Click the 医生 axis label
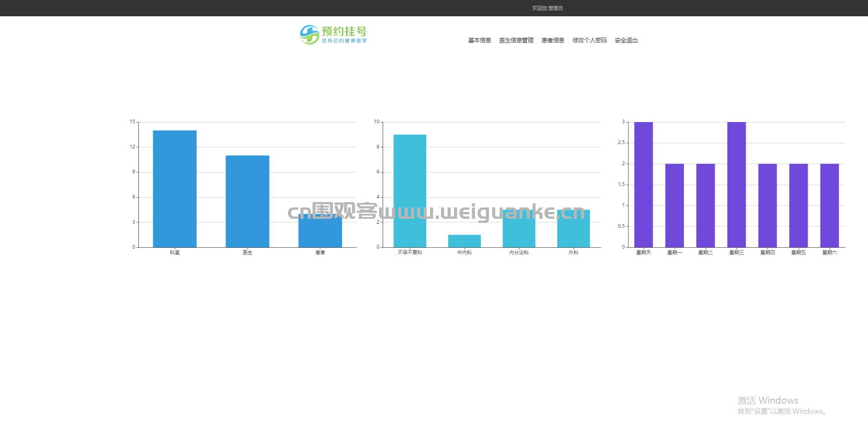Viewport: 868px width, 438px height. [x=247, y=253]
